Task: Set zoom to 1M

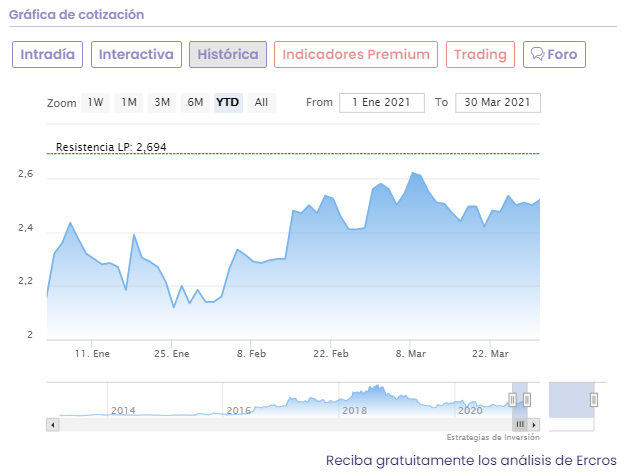Action: point(129,102)
